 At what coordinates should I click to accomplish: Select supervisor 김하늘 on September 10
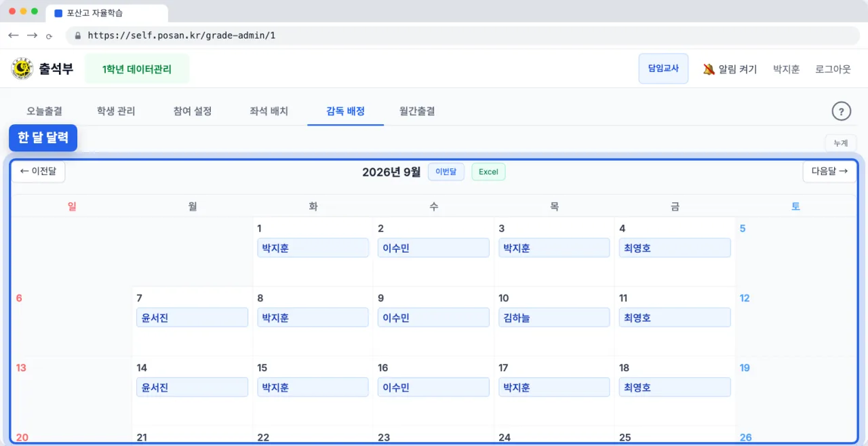[x=554, y=318]
